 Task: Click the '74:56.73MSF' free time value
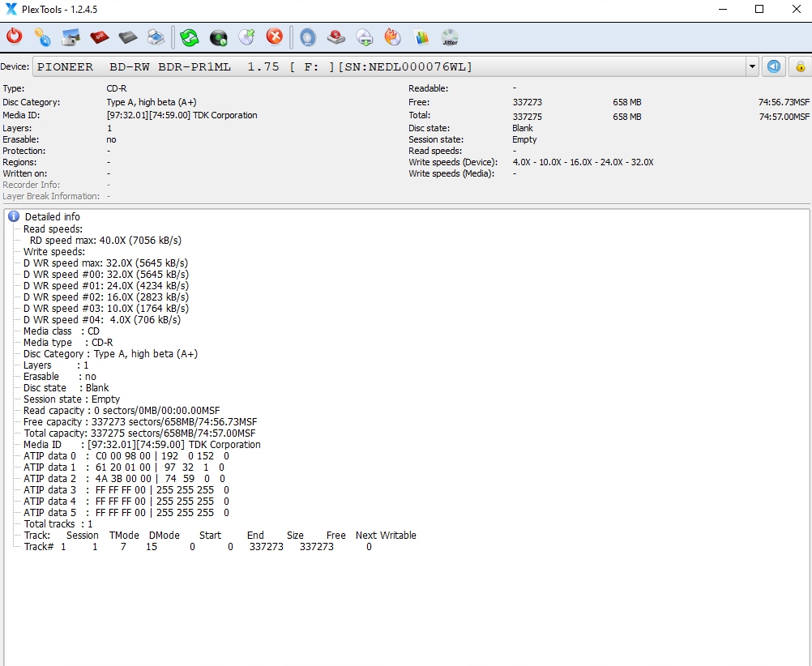tap(784, 103)
